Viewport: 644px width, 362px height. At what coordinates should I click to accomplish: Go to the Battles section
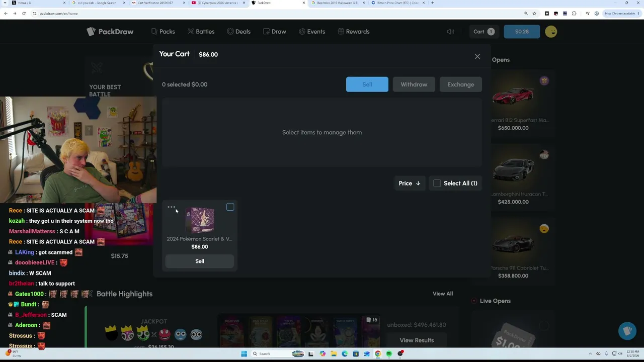(x=201, y=32)
